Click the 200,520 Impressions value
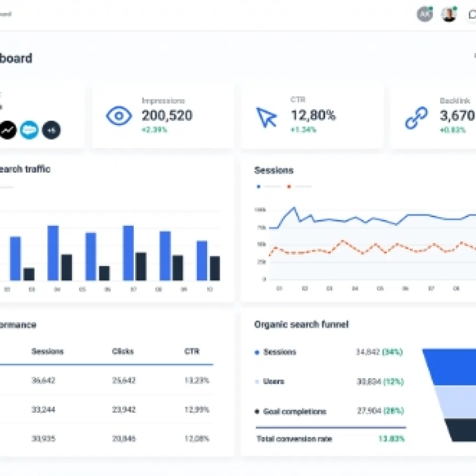The height and width of the screenshot is (476, 476). tap(167, 115)
